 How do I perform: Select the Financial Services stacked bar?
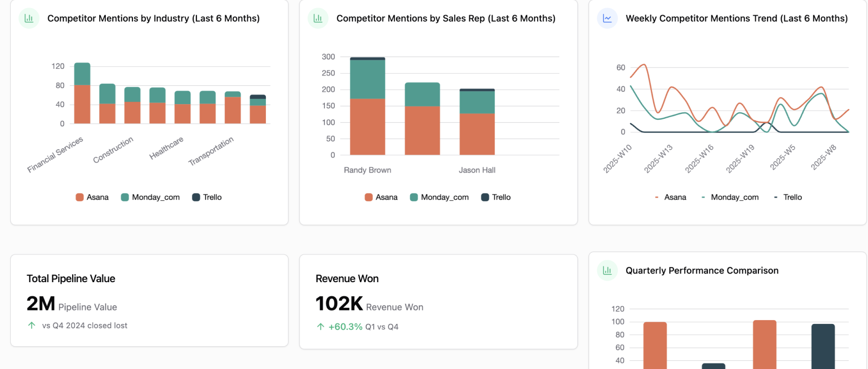(82, 93)
